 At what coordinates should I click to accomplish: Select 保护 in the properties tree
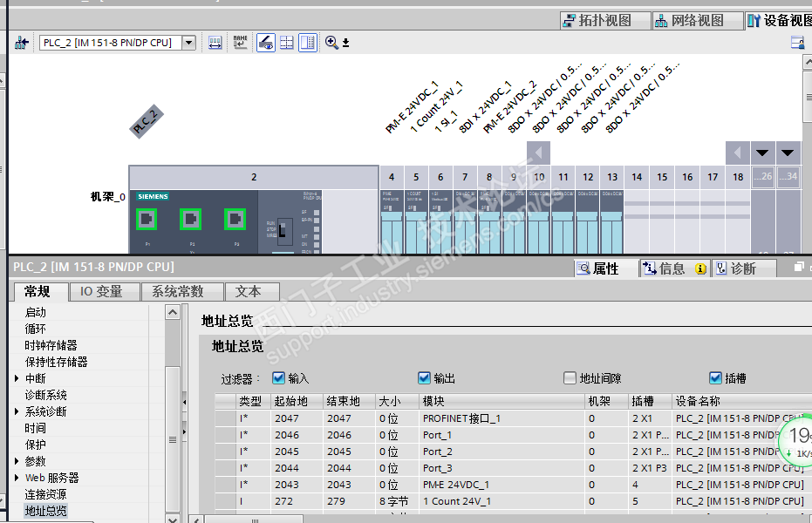point(36,445)
